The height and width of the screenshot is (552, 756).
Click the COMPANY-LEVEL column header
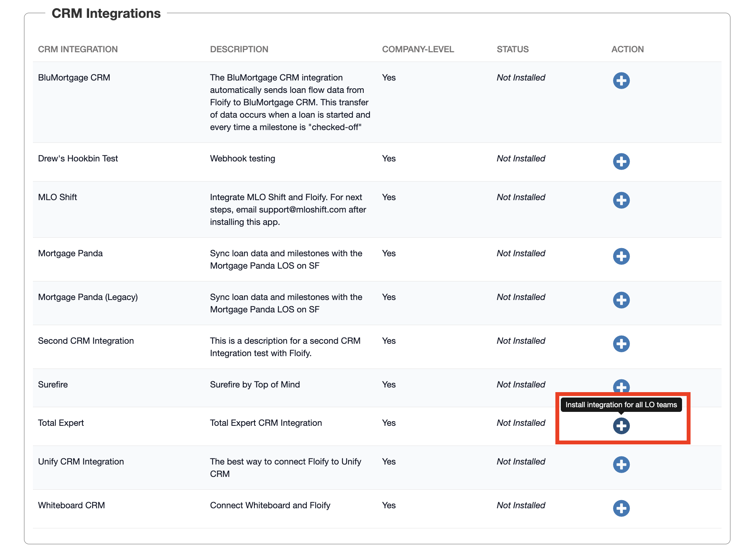pos(418,49)
